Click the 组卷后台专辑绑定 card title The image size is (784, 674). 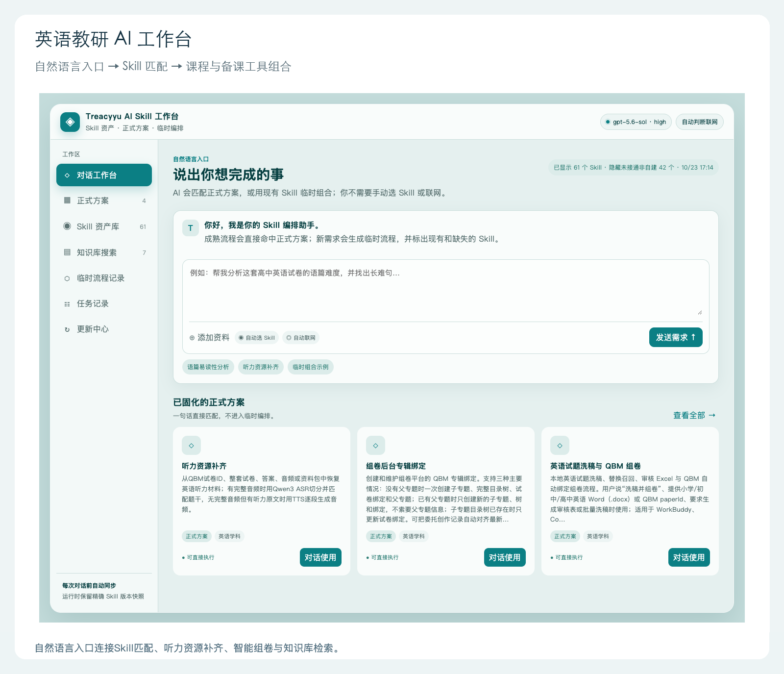pyautogui.click(x=396, y=466)
